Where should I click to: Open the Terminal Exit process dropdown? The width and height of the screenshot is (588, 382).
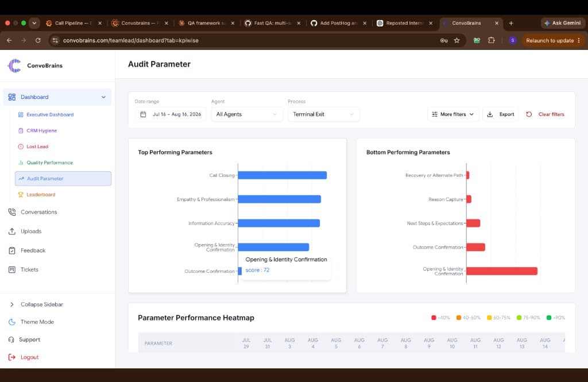(323, 114)
